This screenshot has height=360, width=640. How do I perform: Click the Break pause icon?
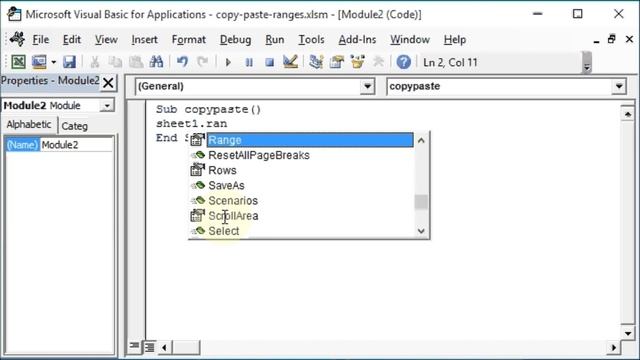[249, 62]
